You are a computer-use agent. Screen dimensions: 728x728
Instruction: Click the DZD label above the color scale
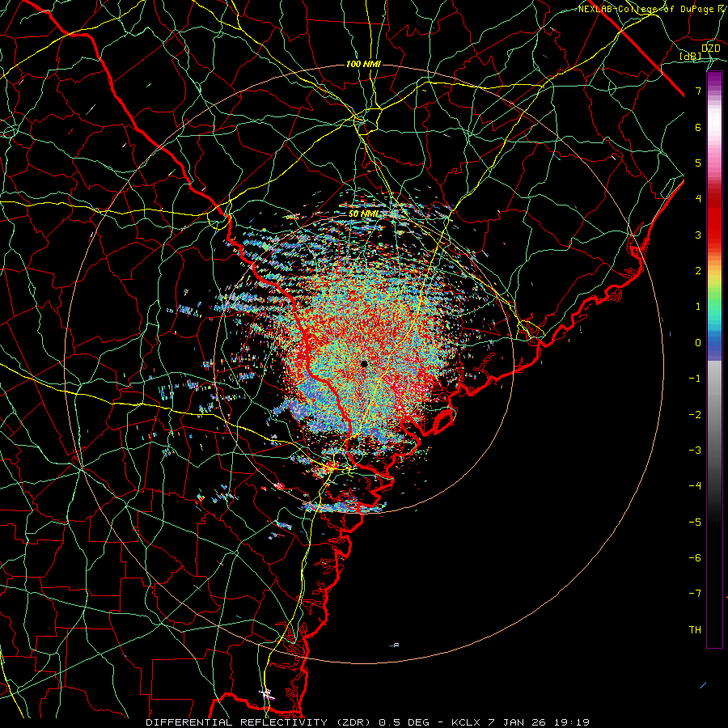coord(710,48)
